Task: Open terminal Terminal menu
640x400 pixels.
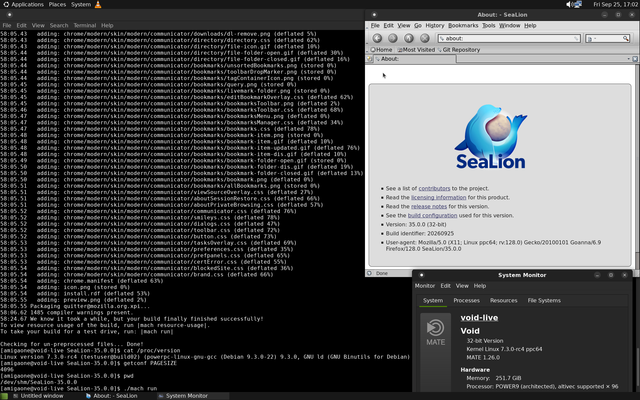Action: 84,25
